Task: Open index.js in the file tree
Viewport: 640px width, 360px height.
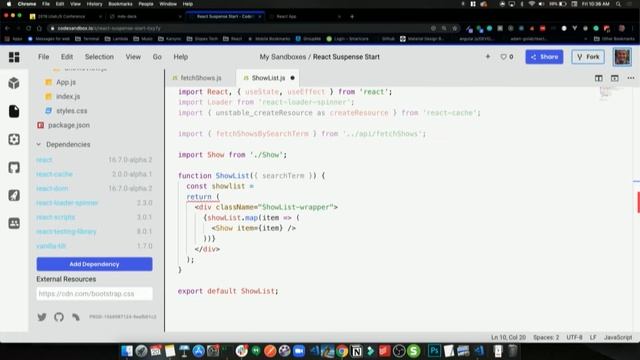Action: click(68, 96)
